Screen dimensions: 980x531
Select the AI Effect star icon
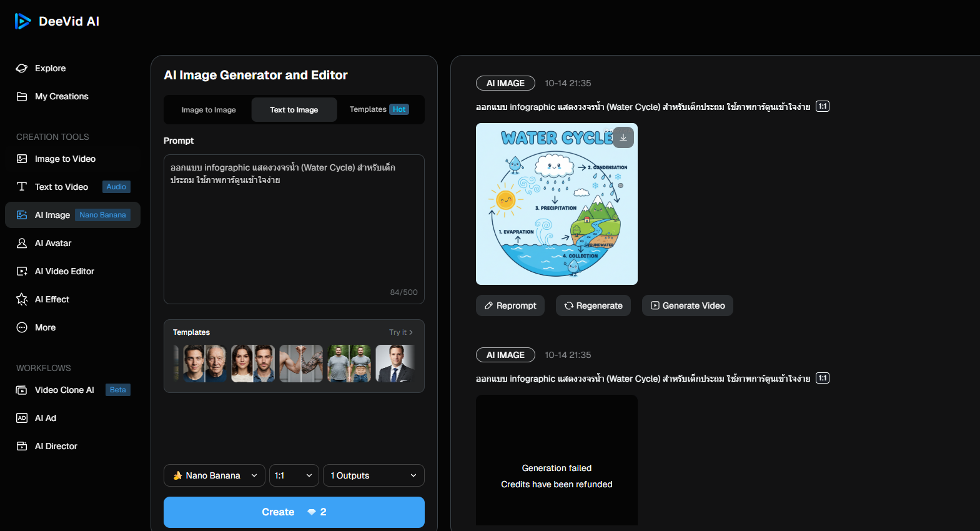pyautogui.click(x=22, y=299)
